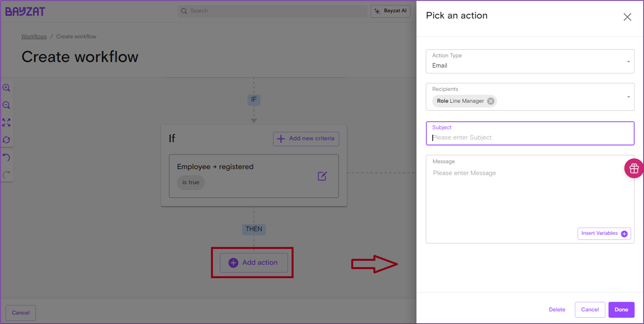Edit the Employee registered criteria
This screenshot has width=644, height=324.
pos(322,176)
